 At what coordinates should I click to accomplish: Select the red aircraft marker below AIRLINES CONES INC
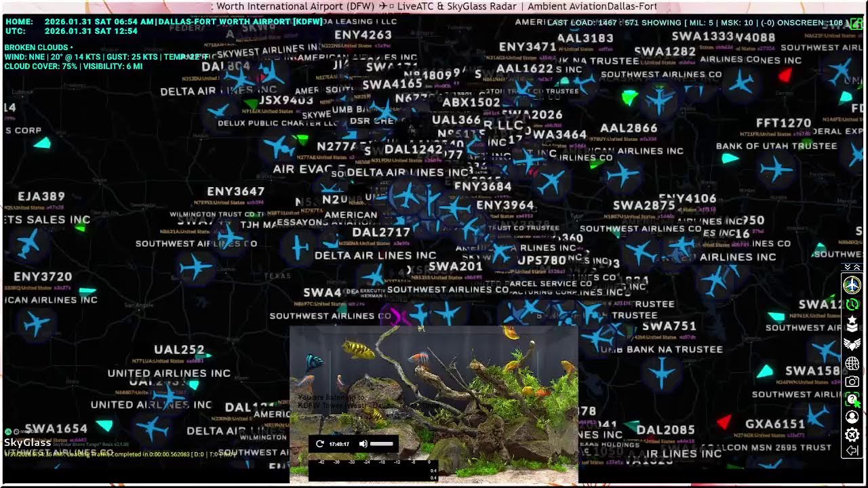point(785,75)
